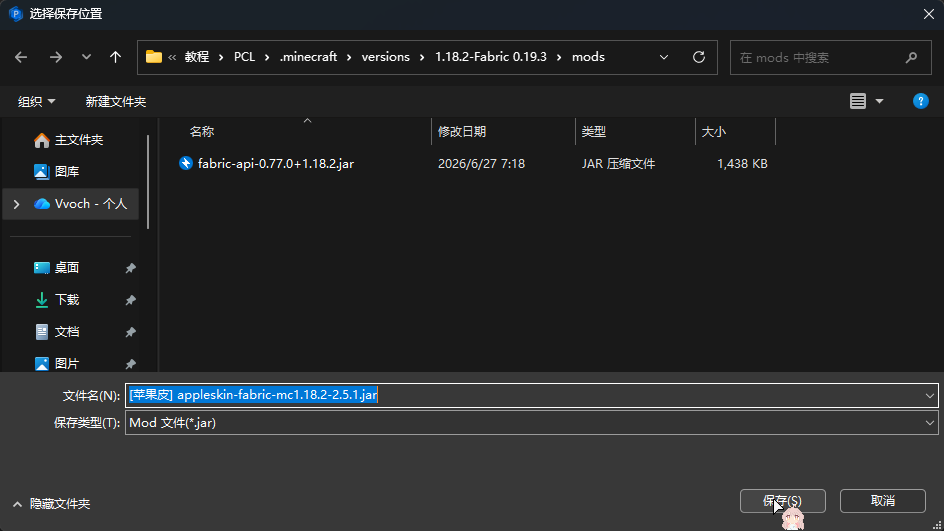Expand address bar history dropdown

coord(663,57)
